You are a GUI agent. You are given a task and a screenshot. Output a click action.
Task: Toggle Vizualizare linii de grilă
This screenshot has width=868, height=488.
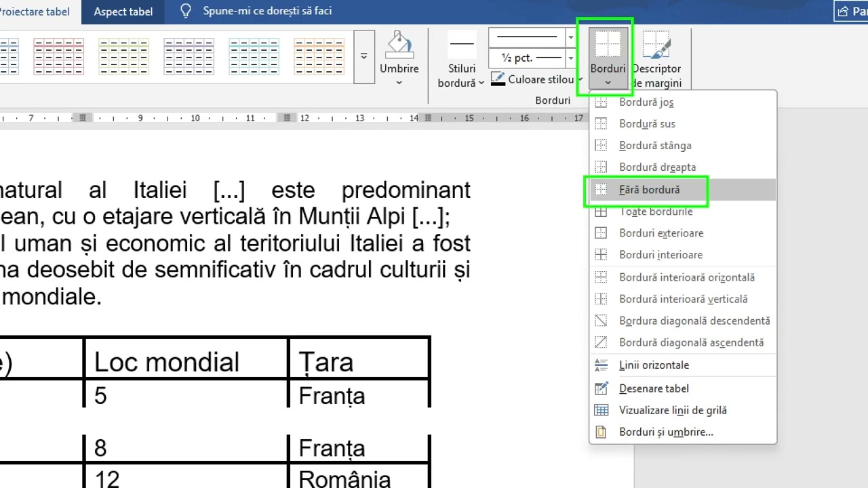click(x=683, y=410)
